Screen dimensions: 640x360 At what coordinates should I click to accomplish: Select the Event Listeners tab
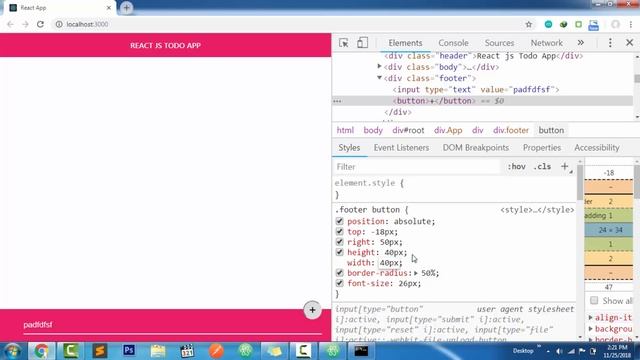click(401, 148)
